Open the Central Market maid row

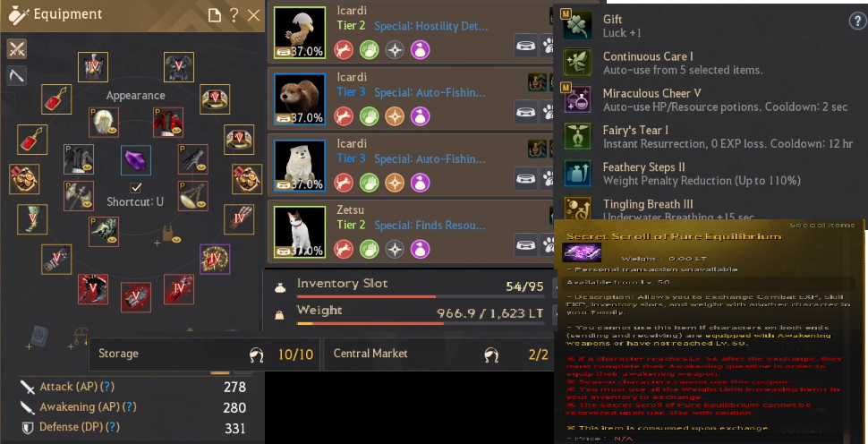[438, 354]
